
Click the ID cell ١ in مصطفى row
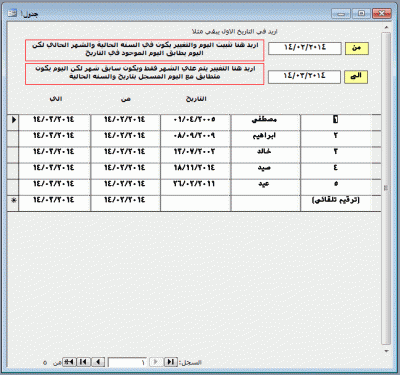pos(336,121)
